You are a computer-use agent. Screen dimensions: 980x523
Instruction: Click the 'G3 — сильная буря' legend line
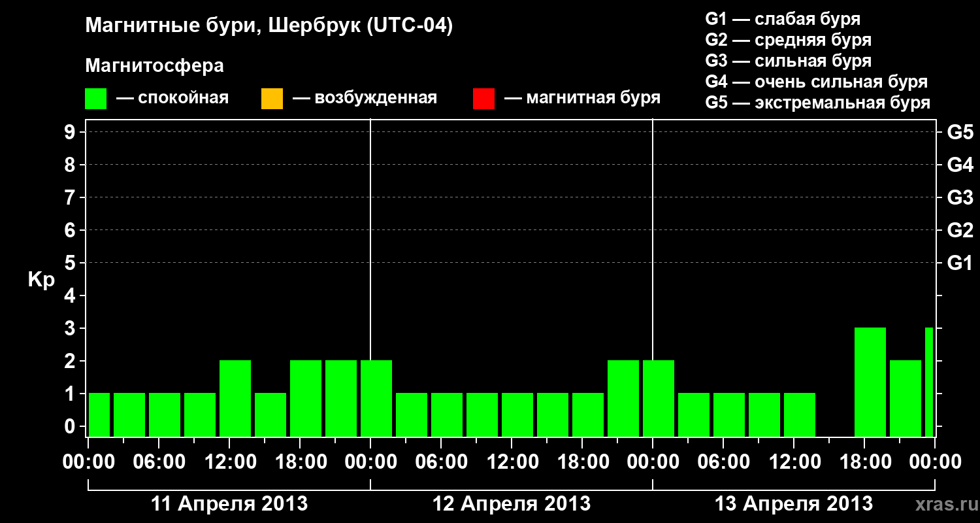pos(789,61)
